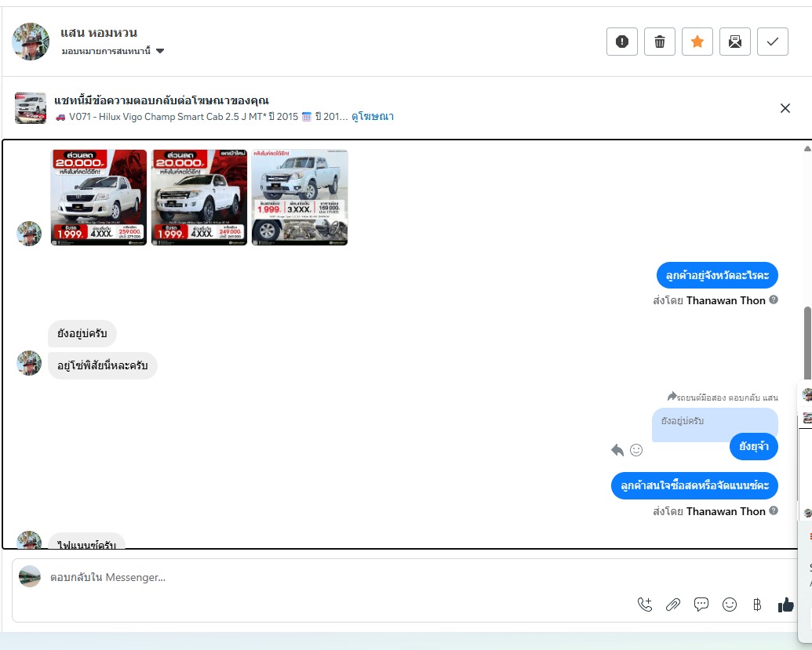This screenshot has width=812, height=650.
Task: Select customer message ยังอยู่บ่ครับ in gray bubble
Action: point(82,333)
